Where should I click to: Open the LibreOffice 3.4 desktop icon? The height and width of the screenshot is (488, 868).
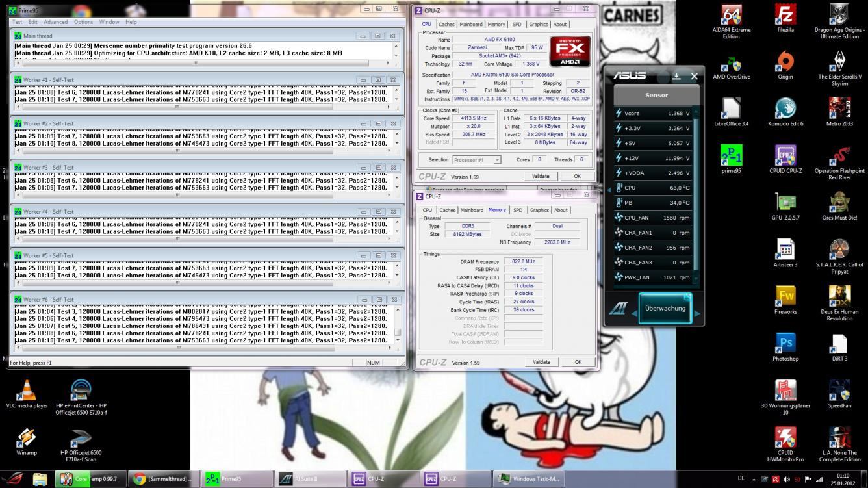732,112
